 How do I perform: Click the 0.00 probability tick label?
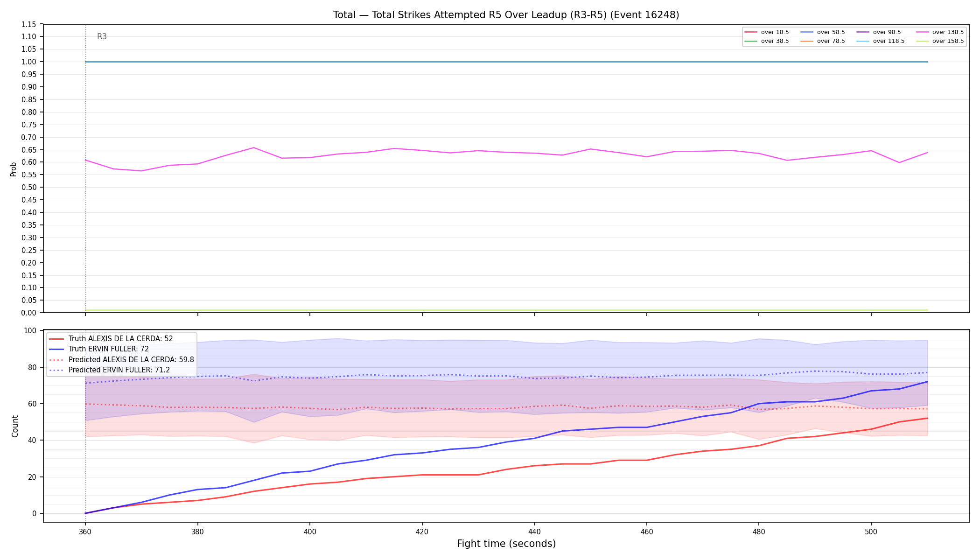[29, 313]
